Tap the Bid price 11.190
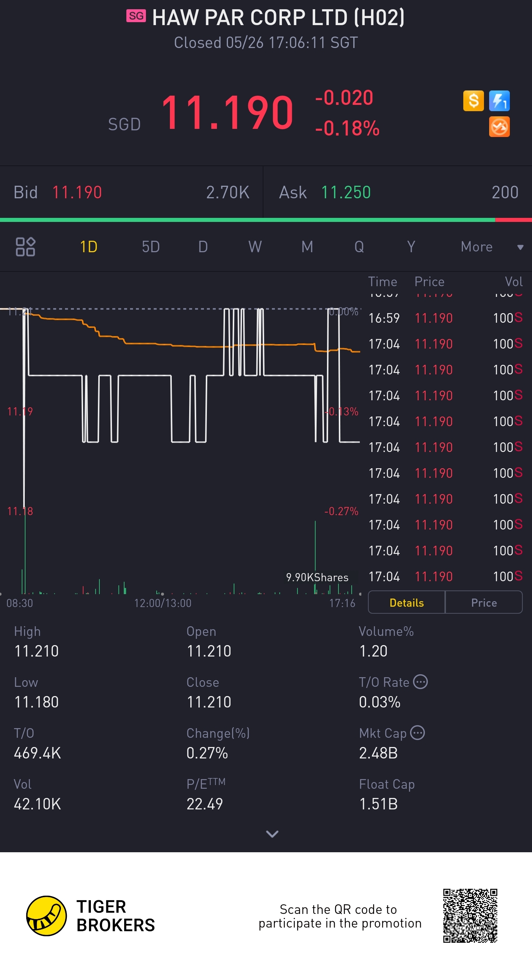532x980 pixels. pyautogui.click(x=77, y=192)
